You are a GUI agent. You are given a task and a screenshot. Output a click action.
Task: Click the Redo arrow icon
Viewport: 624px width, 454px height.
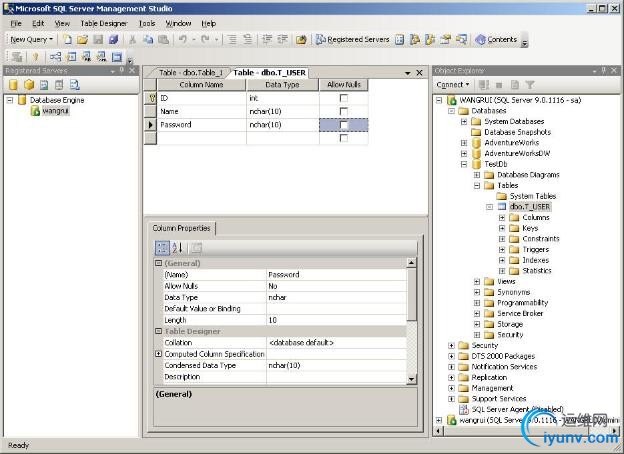(x=205, y=39)
